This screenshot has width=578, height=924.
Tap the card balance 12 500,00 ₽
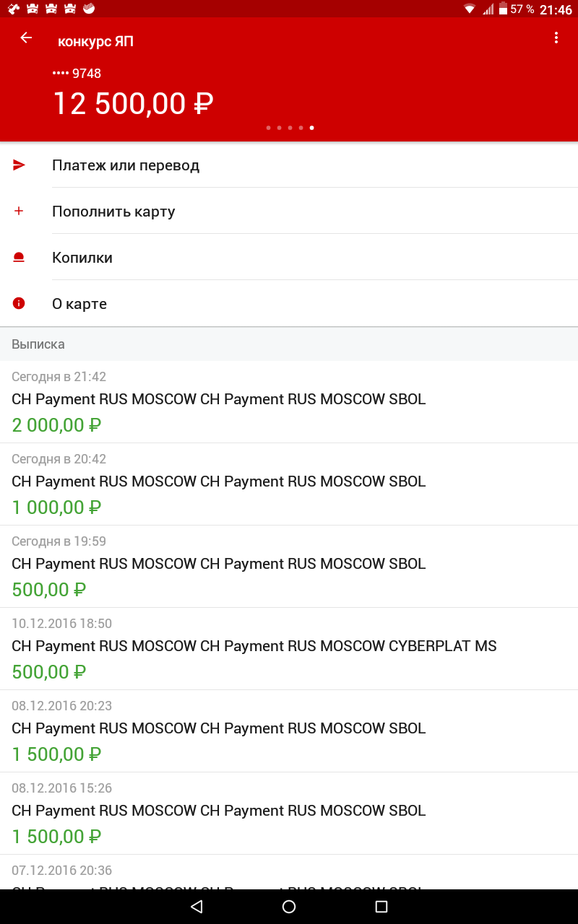pyautogui.click(x=133, y=104)
